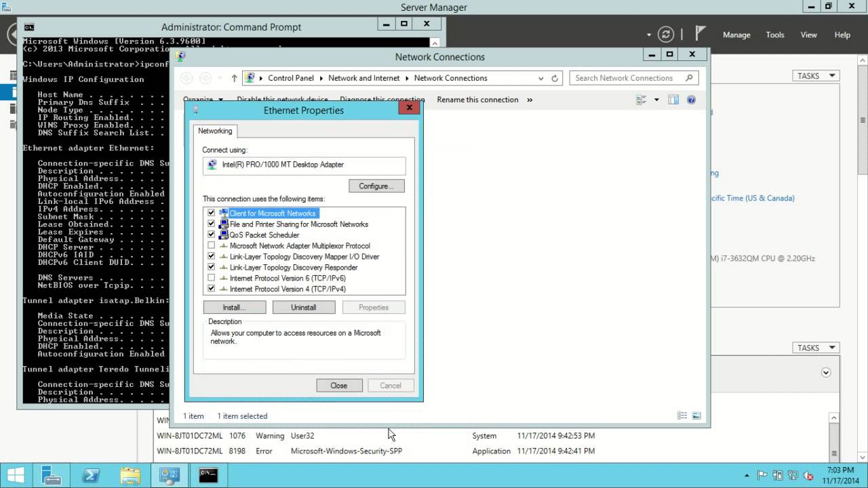Click the Ethernet Properties title bar icon
Image resolution: width=868 pixels, height=488 pixels.
[x=196, y=110]
